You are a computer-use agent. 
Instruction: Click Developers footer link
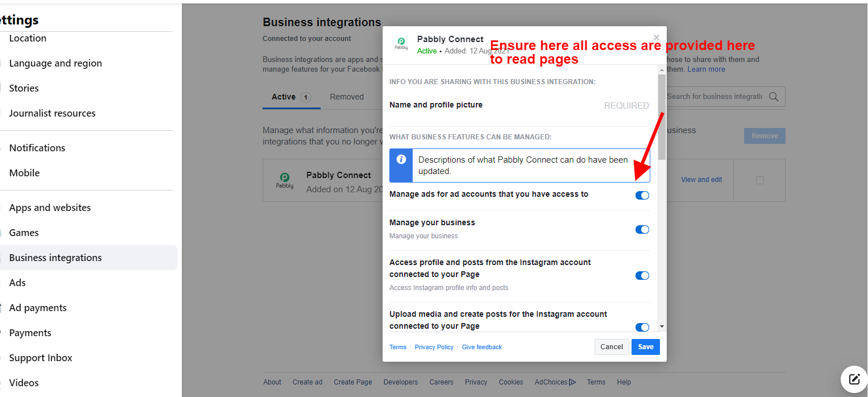point(401,382)
